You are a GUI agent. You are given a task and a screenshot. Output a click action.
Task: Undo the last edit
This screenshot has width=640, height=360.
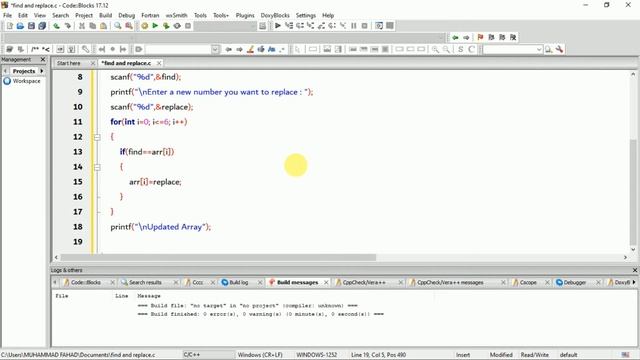56,26
